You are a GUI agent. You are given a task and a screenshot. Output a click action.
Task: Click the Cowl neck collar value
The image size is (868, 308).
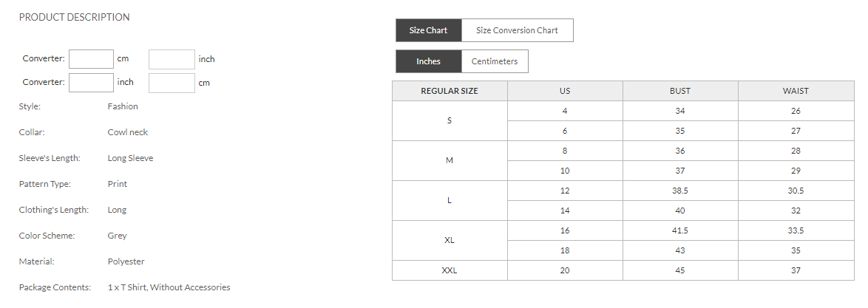pos(128,132)
